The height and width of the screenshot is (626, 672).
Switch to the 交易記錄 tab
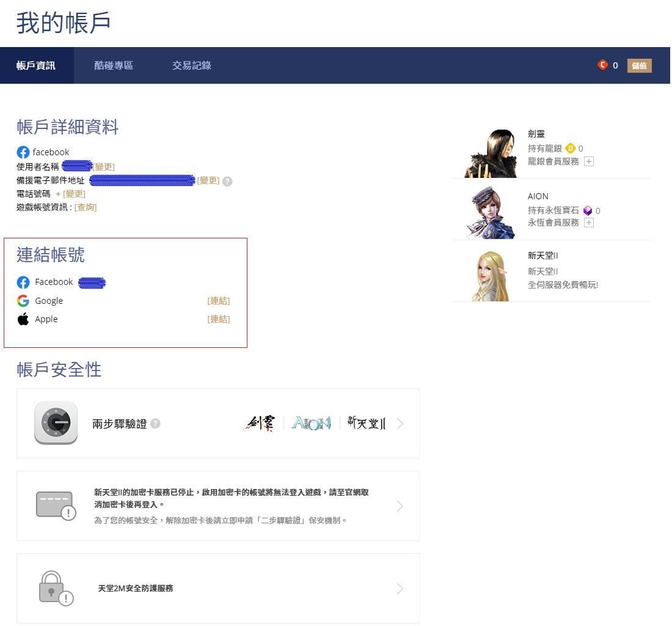pos(191,65)
